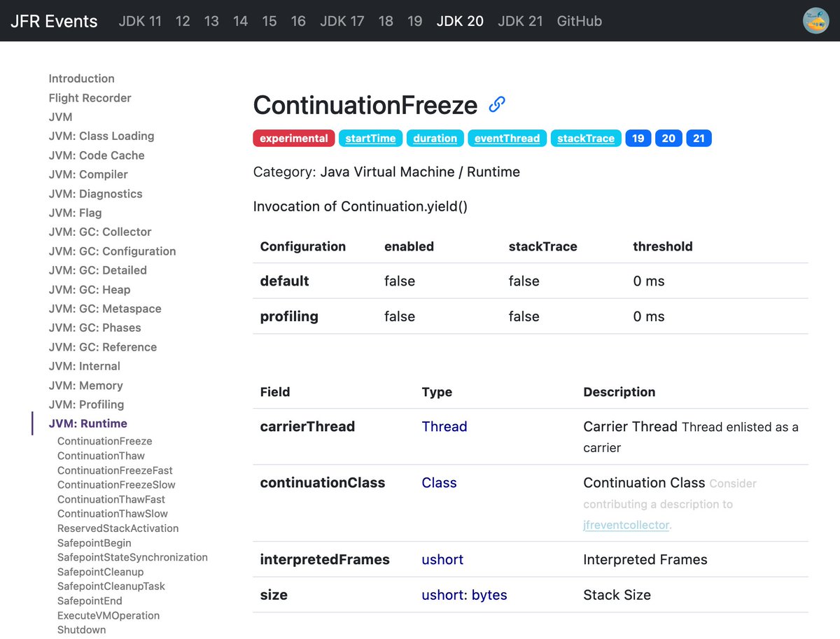Screen dimensions: 840x639
Task: Select the active JDK 20 nav item
Action: 460,21
